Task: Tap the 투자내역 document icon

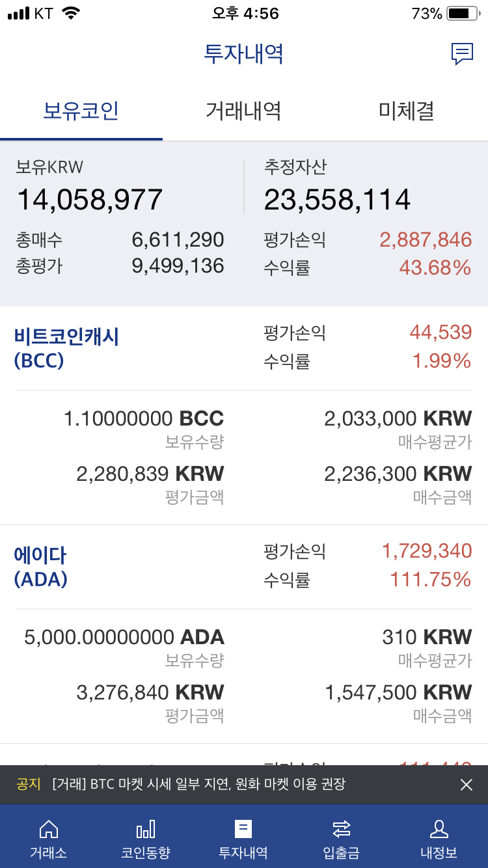Action: (243, 830)
